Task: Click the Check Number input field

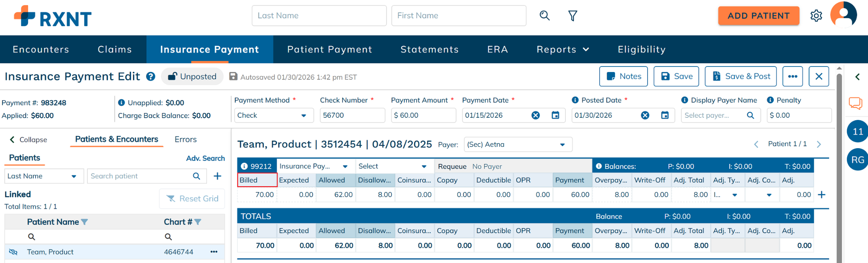Action: tap(352, 115)
